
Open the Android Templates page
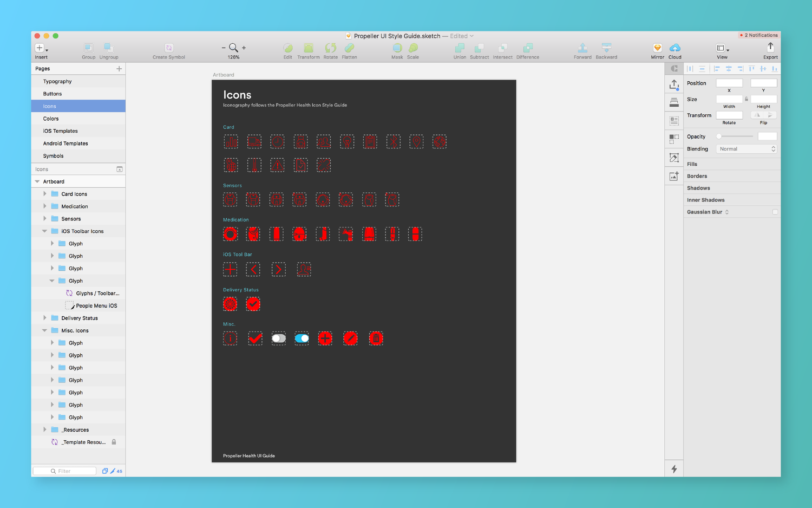(x=78, y=144)
